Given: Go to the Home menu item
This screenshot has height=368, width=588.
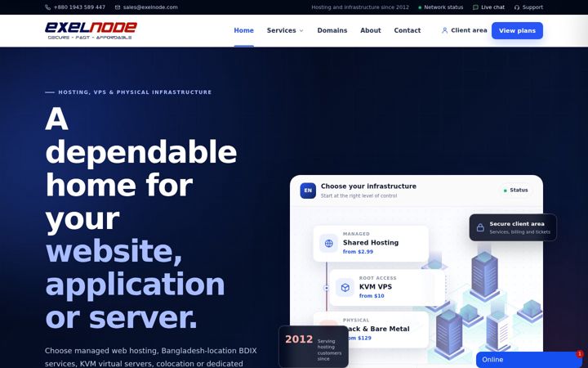Looking at the screenshot, I should coord(243,30).
